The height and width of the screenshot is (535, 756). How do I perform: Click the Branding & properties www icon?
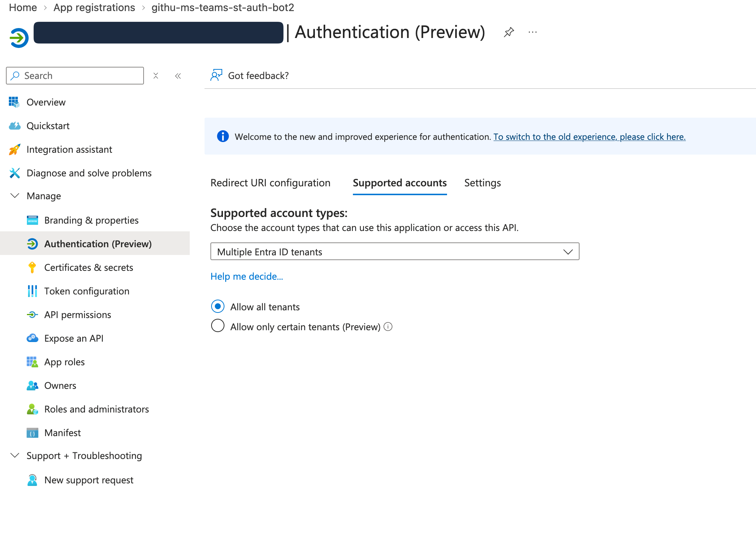pos(32,220)
